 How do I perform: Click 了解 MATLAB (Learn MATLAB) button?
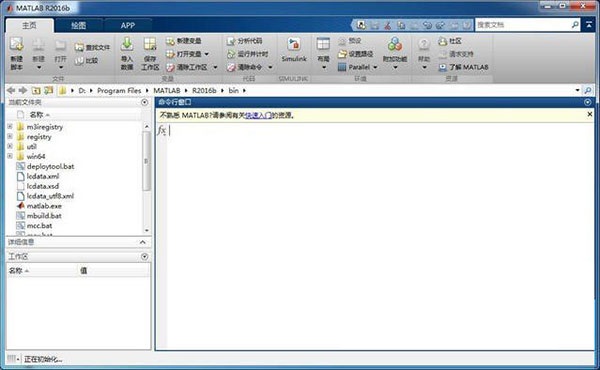tap(463, 67)
